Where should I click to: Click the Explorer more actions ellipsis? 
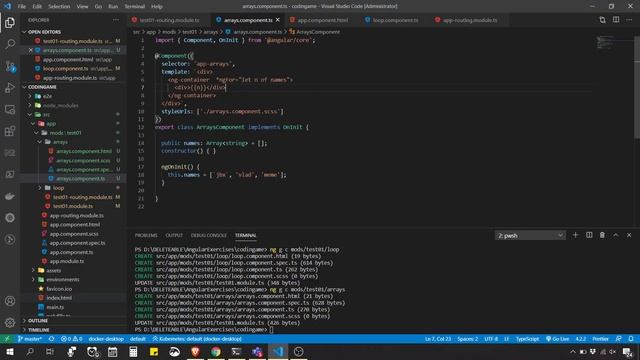click(x=116, y=20)
